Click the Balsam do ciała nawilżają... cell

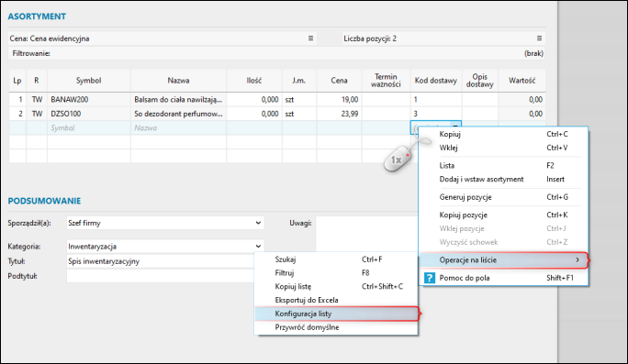pos(178,100)
